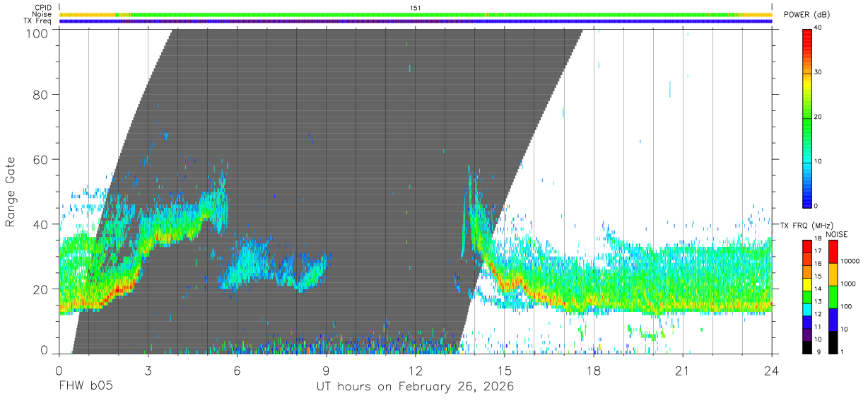Click the power colorbar 40 label
This screenshot has width=868, height=401.
pos(818,28)
